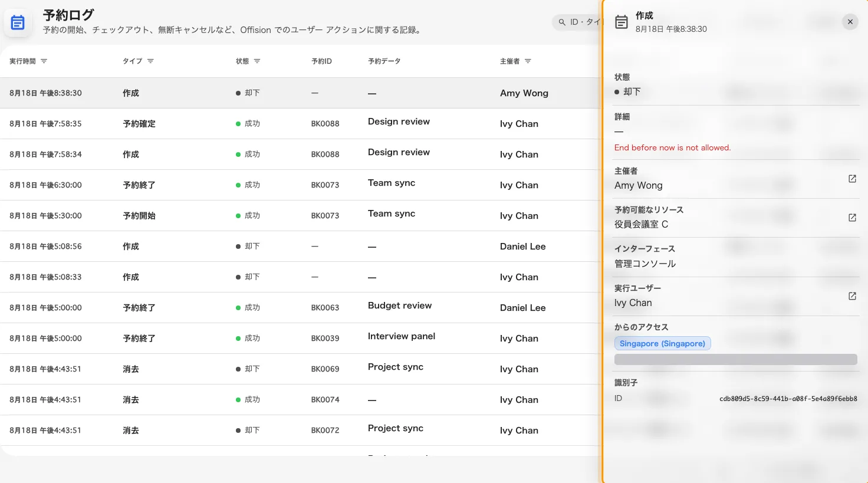Click BK0063 booking ID cell
The width and height of the screenshot is (868, 483).
tap(325, 308)
